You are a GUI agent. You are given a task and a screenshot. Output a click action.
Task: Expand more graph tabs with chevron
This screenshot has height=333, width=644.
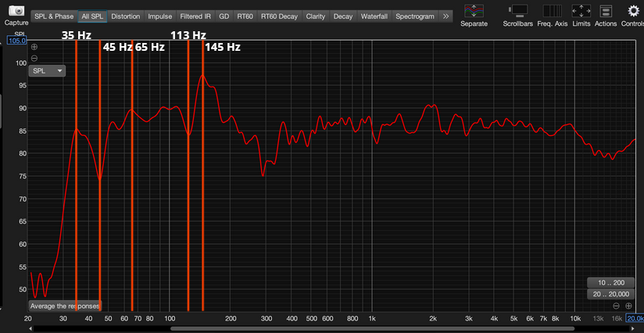(445, 16)
